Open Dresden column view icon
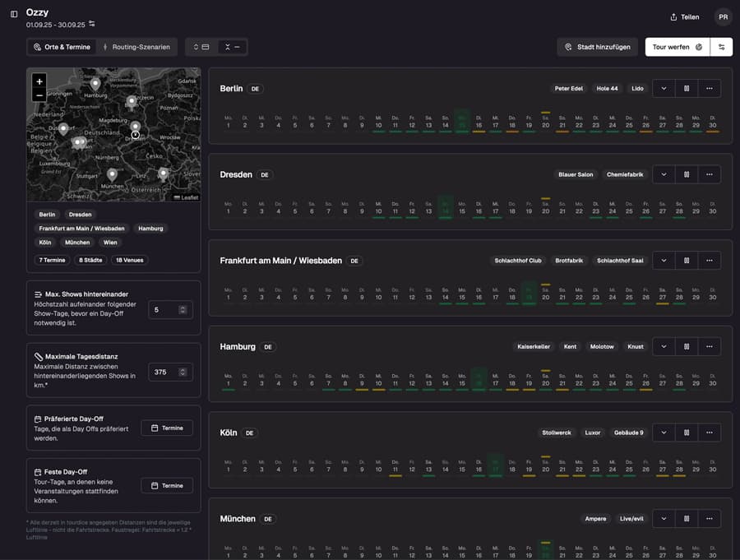The image size is (740, 560). tap(687, 174)
